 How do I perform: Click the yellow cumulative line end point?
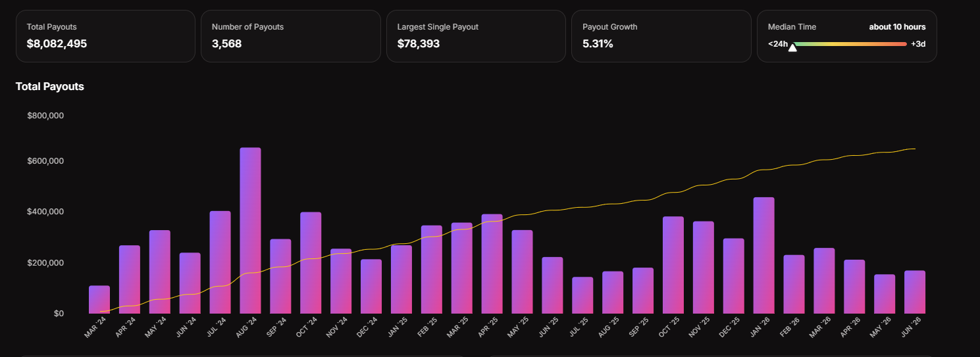[915, 149]
